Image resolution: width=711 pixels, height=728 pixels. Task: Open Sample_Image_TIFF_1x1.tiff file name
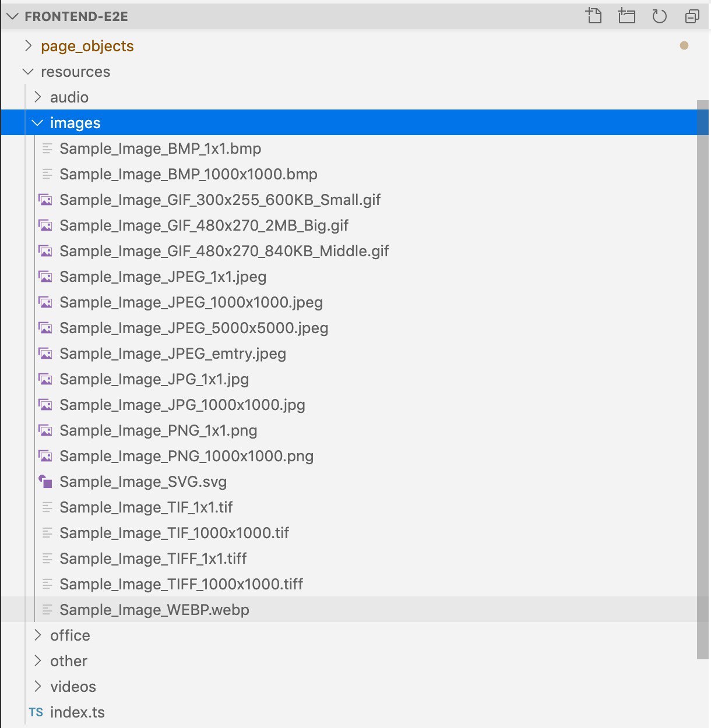[x=153, y=559]
